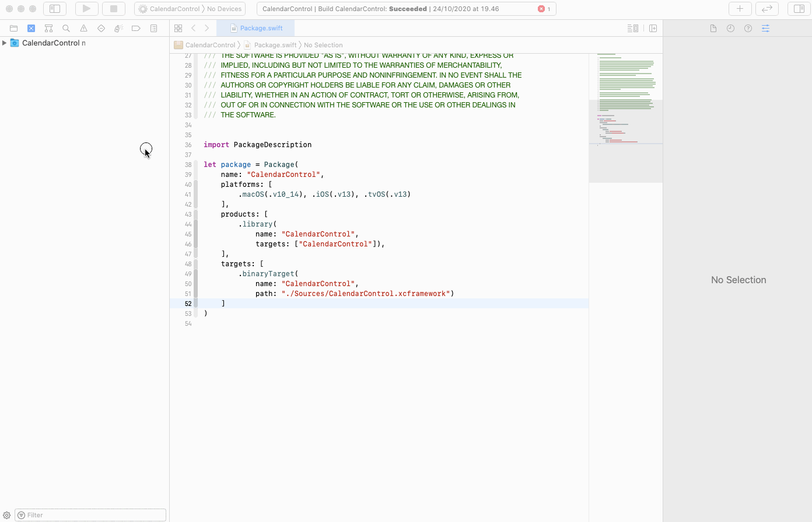Screen dimensions: 812x522
Task: Show the Report navigator
Action: (x=153, y=28)
